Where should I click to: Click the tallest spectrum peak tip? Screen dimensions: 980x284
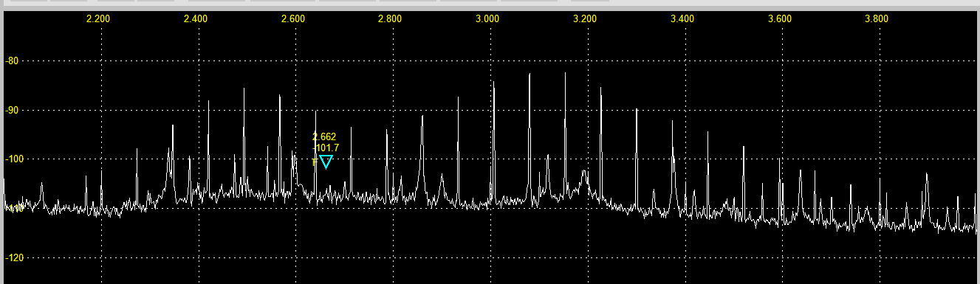pyautogui.click(x=566, y=72)
